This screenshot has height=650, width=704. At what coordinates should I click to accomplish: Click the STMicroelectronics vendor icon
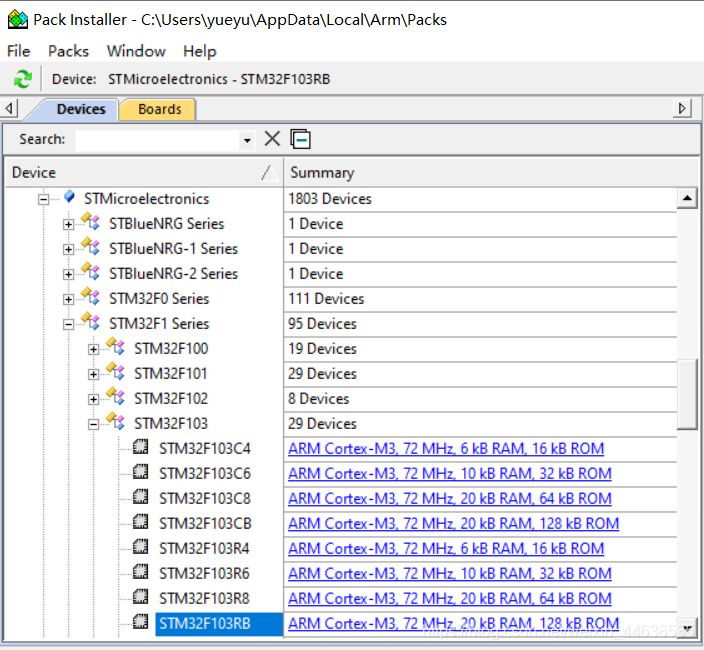[69, 197]
